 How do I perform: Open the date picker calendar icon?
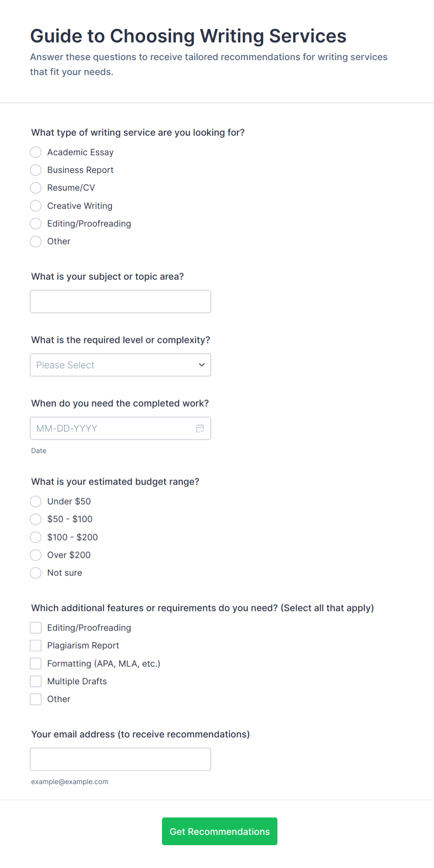point(200,428)
